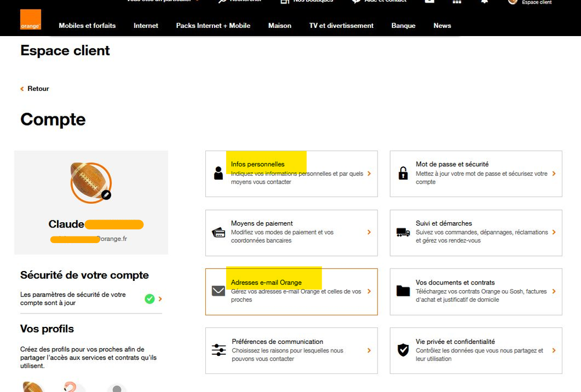Viewport: 581px width, 392px height.
Task: Open the Adresses e-mail Orange title link
Action: coord(266,282)
